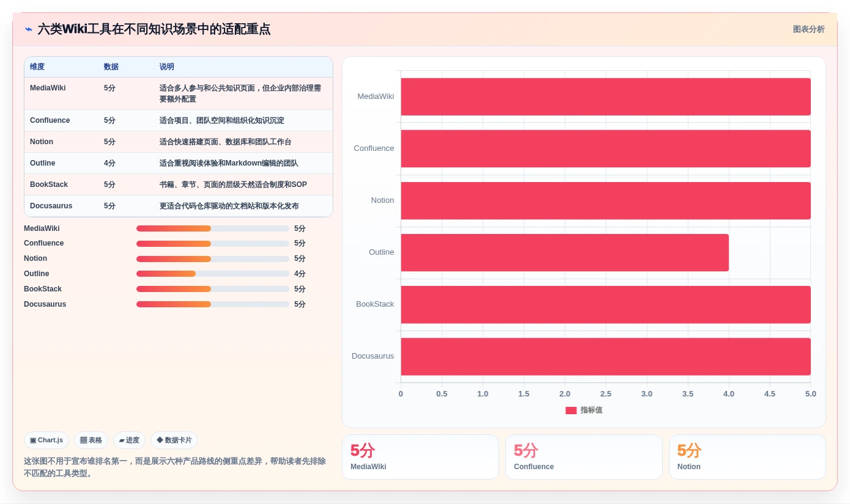
Task: Click description 适合项目、团队空间和组织化知识沉淀
Action: (222, 120)
